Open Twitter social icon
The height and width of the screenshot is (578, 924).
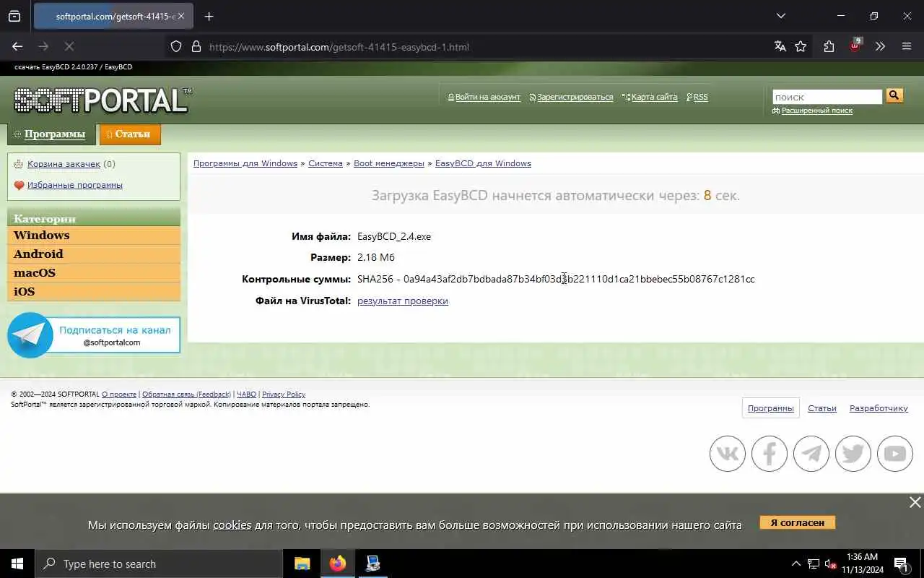click(x=853, y=454)
